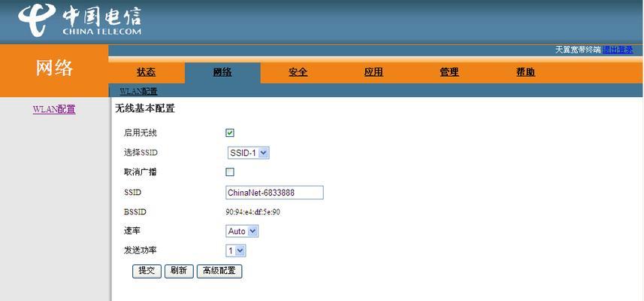Open the 帮助 tab
Image resolution: width=644 pixels, height=301 pixels.
coord(525,72)
